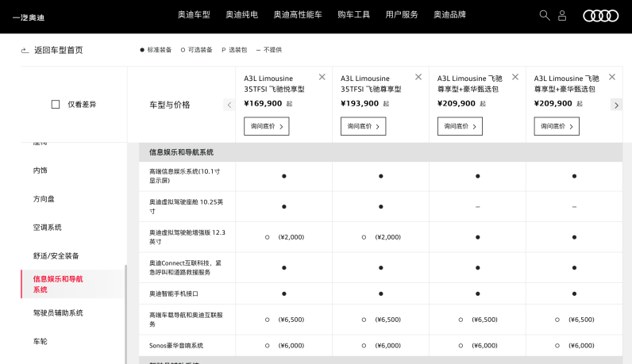Jump to 驾驶员辅助系统 section in sidebar
632x364 pixels.
coord(58,313)
